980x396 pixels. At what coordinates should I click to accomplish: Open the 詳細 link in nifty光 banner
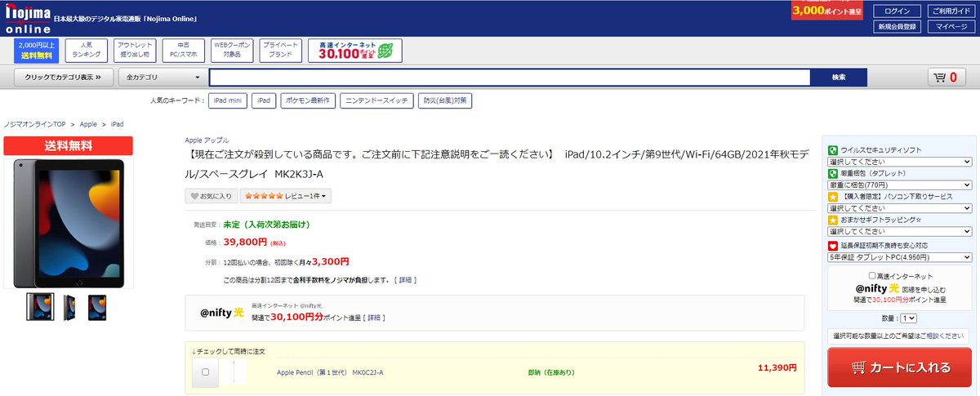374,317
